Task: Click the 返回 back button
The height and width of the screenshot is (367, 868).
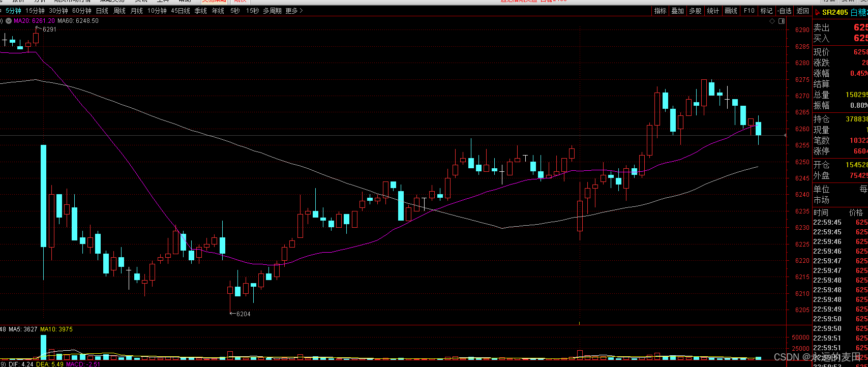Action: (x=802, y=11)
